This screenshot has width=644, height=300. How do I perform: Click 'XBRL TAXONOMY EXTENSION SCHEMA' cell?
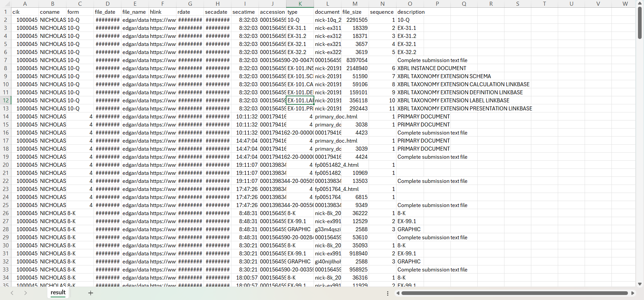pyautogui.click(x=444, y=76)
